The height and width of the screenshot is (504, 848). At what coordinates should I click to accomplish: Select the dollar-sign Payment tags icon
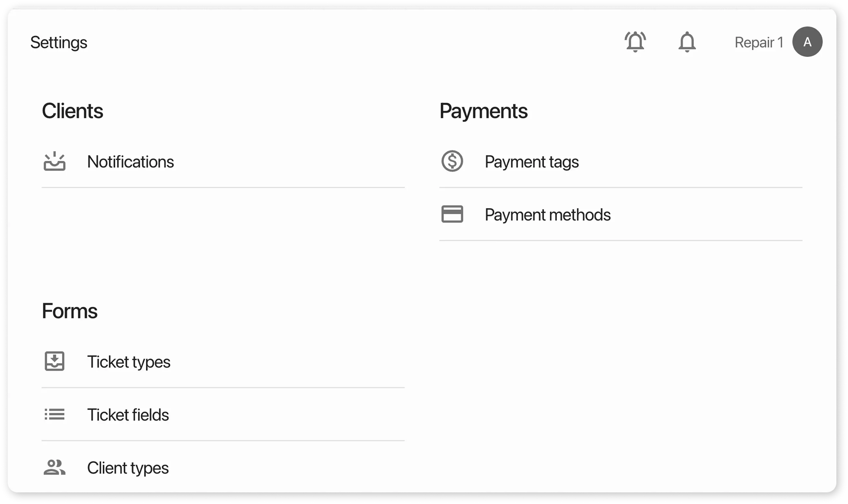click(x=452, y=161)
